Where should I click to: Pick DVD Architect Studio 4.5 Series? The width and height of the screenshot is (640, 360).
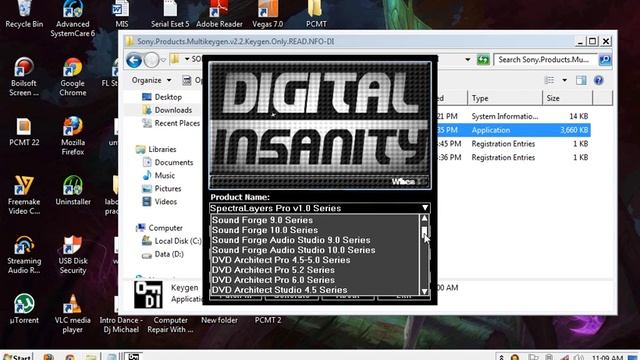[315, 290]
